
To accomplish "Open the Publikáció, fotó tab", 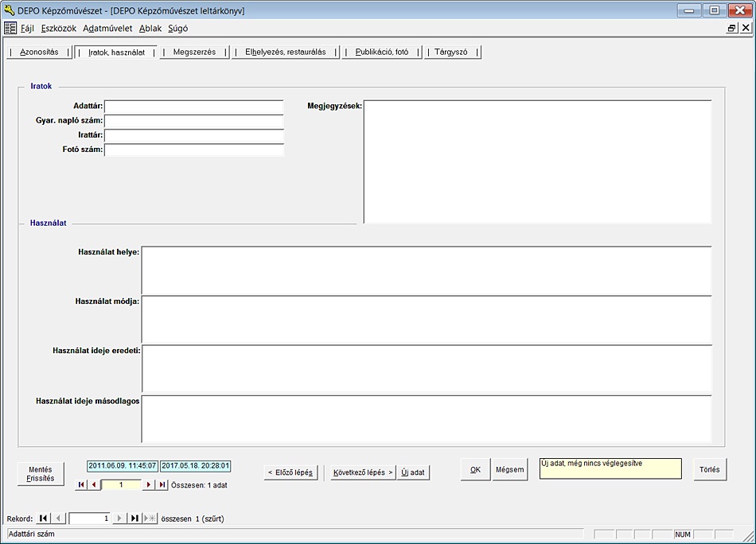I will (x=382, y=52).
